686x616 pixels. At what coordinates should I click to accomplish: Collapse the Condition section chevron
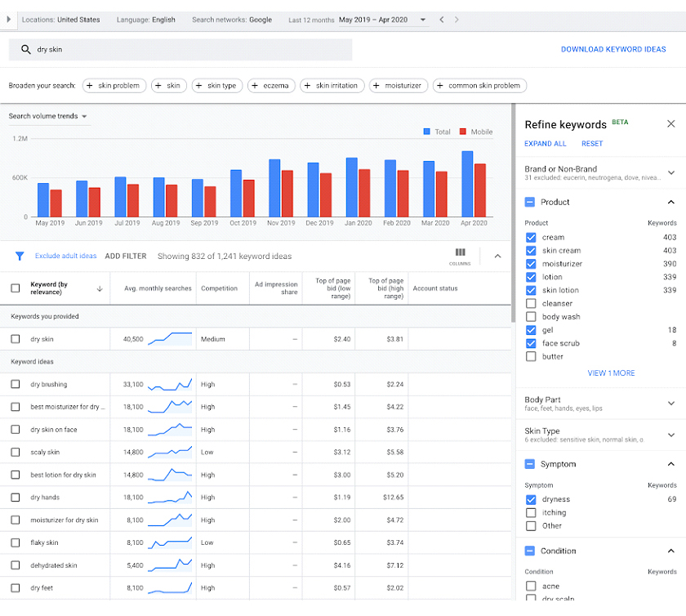[670, 551]
